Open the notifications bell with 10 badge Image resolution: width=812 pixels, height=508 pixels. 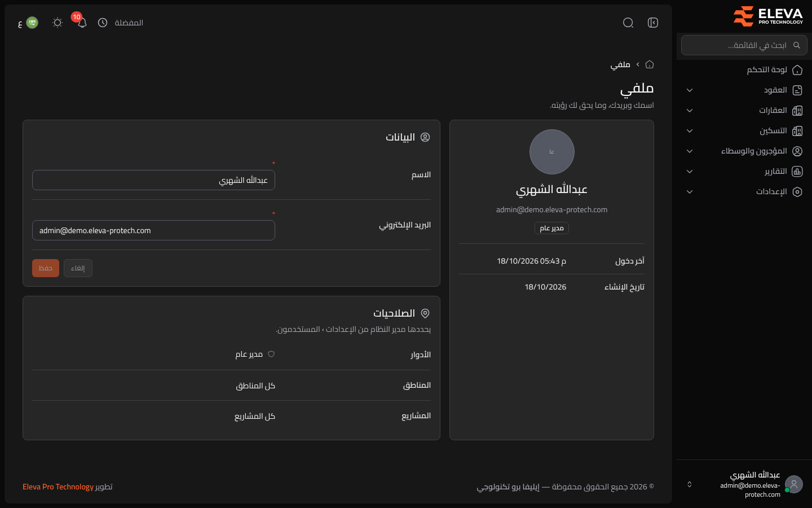(82, 23)
